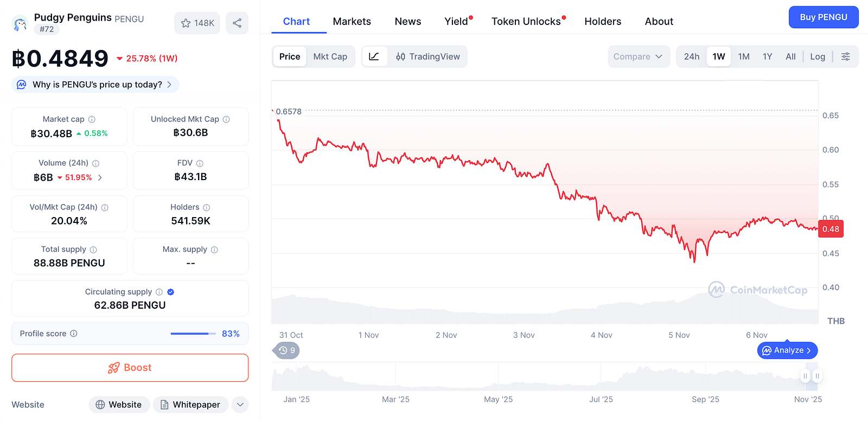This screenshot has height=421, width=868.
Task: Open the Compare dropdown
Action: coord(639,56)
